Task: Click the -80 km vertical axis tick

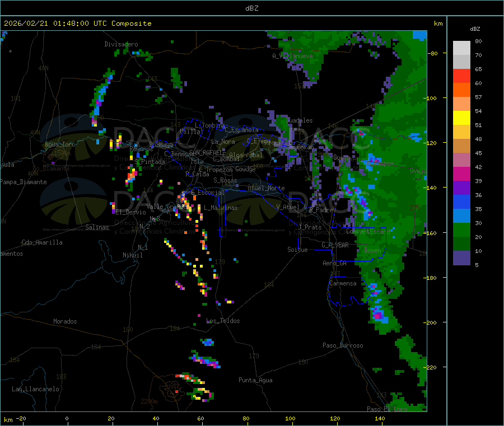Action: [x=433, y=53]
